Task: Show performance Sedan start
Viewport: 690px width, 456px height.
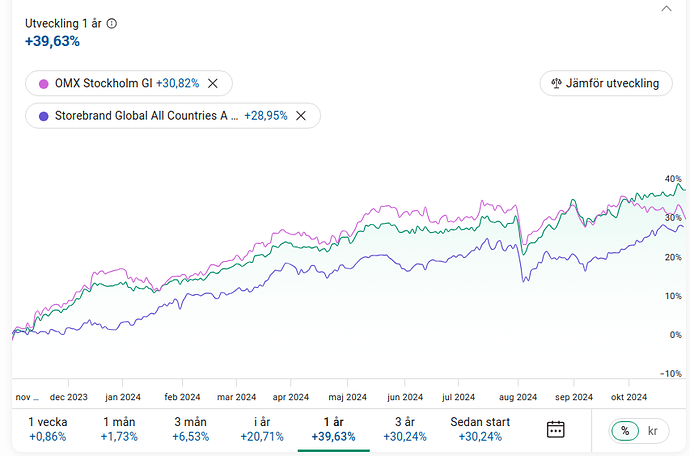Action: tap(479, 429)
